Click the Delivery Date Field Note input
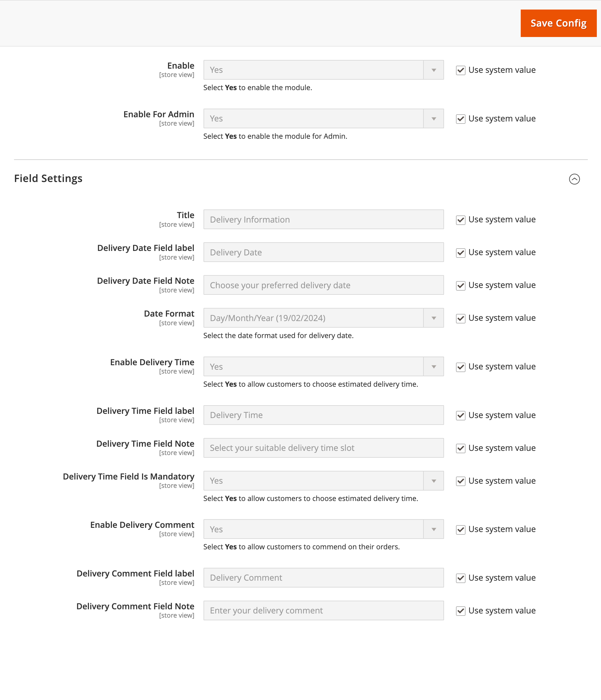 pos(323,285)
